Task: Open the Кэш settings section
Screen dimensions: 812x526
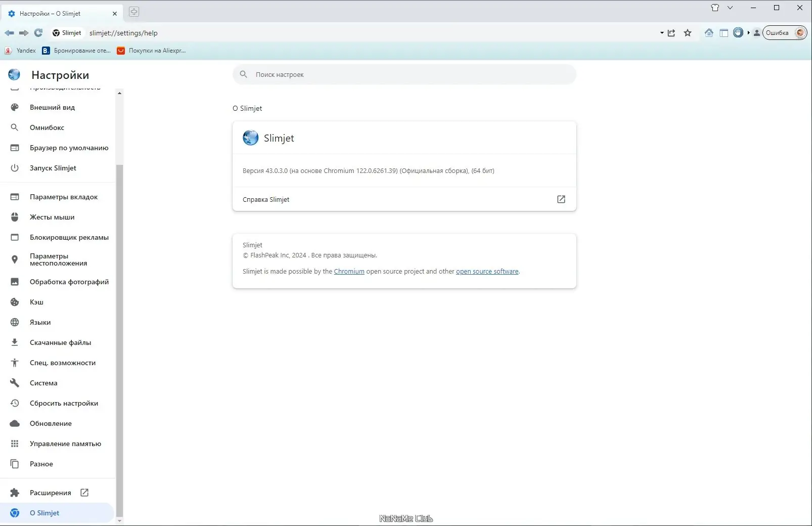Action: tap(58, 302)
